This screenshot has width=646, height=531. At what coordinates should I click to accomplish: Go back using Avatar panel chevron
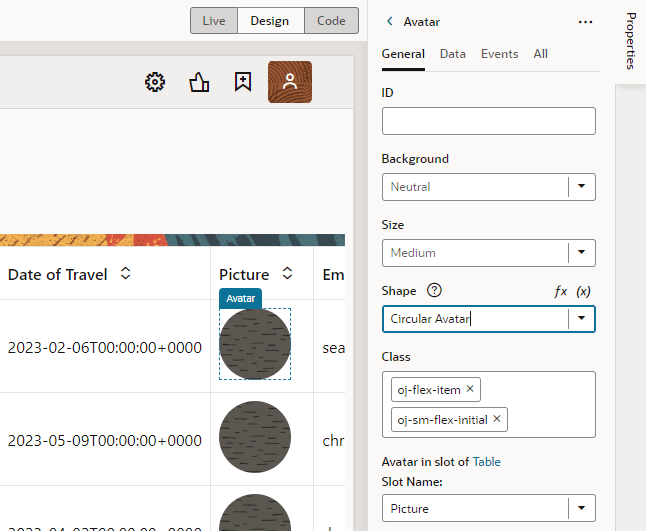point(390,21)
